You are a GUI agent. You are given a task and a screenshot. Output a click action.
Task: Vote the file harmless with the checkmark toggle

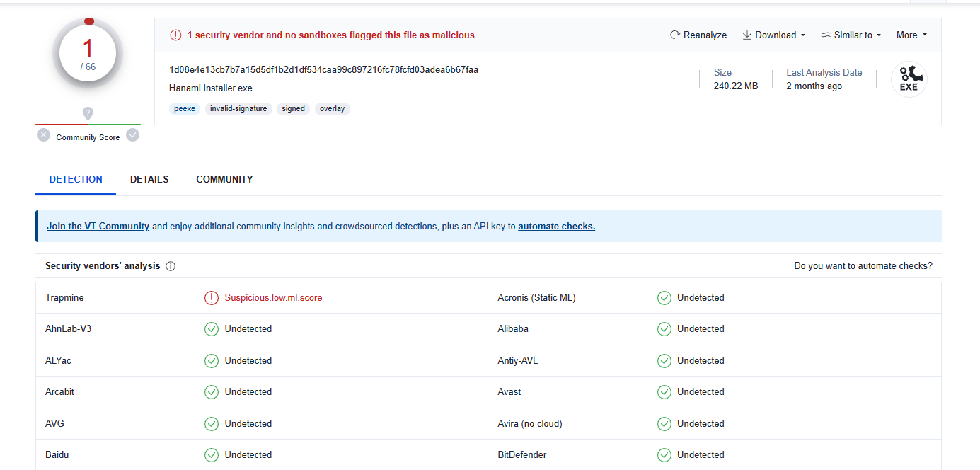[132, 134]
